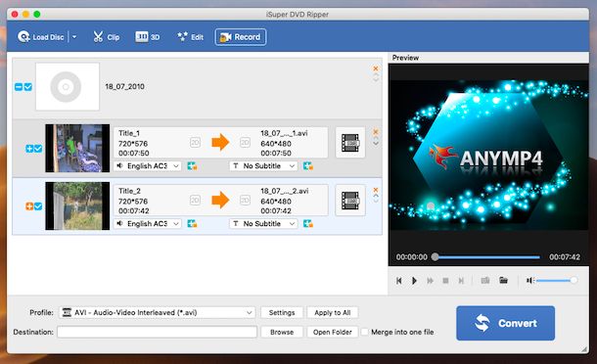Toggle source 2D icon for Title_1
Viewport: 597px width, 364px height.
point(195,143)
